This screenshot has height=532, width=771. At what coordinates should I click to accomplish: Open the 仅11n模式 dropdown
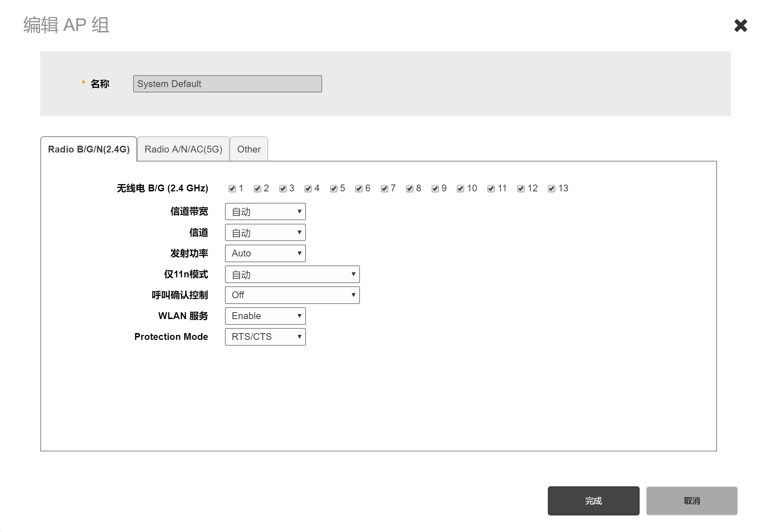(292, 274)
